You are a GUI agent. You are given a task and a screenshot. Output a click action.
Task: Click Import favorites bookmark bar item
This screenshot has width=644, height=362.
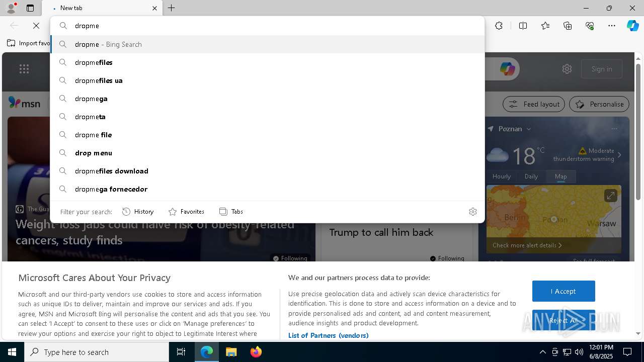coord(29,43)
